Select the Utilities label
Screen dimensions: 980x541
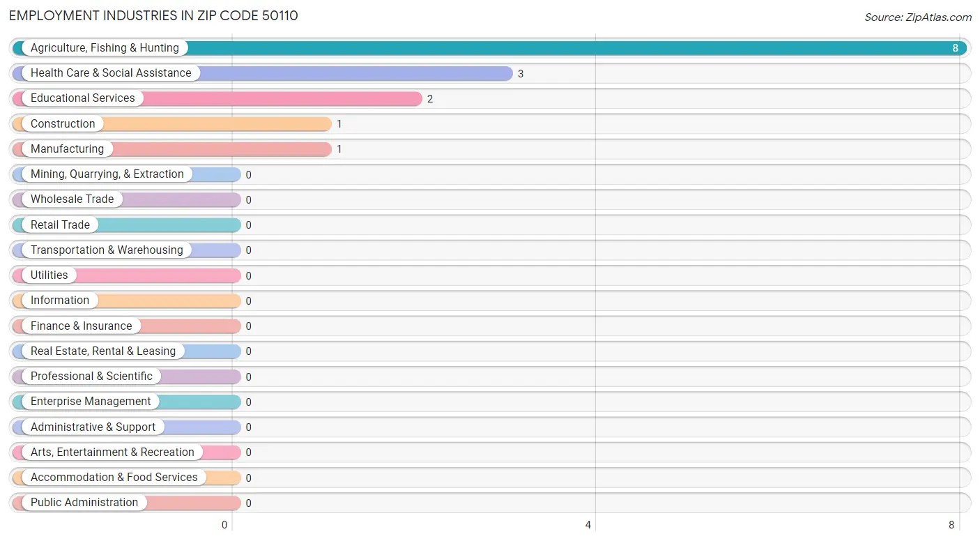pyautogui.click(x=49, y=275)
